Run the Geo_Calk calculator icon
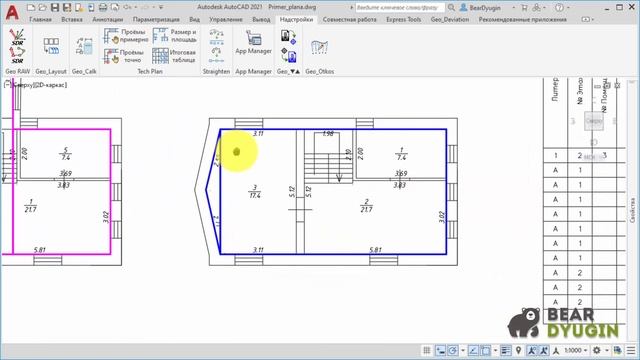The height and width of the screenshot is (360, 640). [x=84, y=46]
